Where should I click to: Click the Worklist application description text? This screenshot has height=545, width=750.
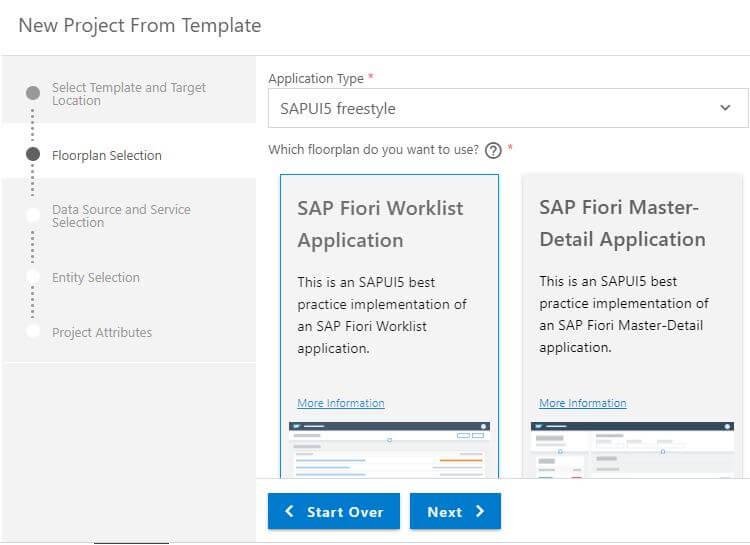[x=382, y=315]
